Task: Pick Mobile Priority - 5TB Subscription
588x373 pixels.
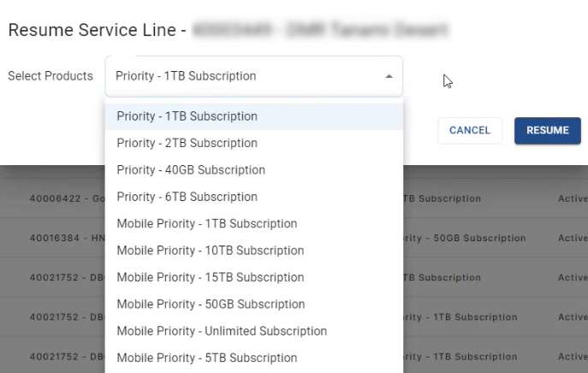Action: [x=206, y=358]
